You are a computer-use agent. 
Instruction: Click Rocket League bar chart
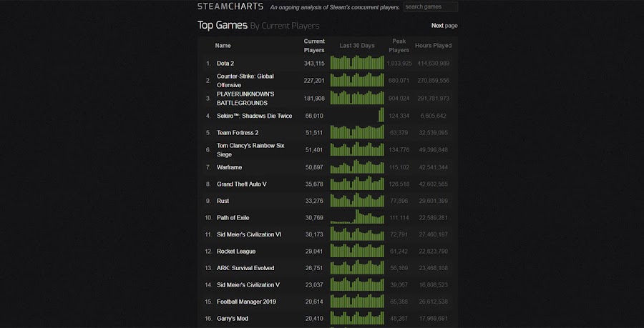coord(357,250)
